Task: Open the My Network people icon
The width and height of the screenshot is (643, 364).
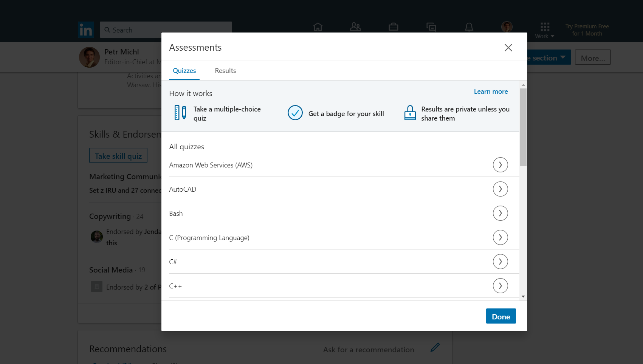Action: click(355, 27)
